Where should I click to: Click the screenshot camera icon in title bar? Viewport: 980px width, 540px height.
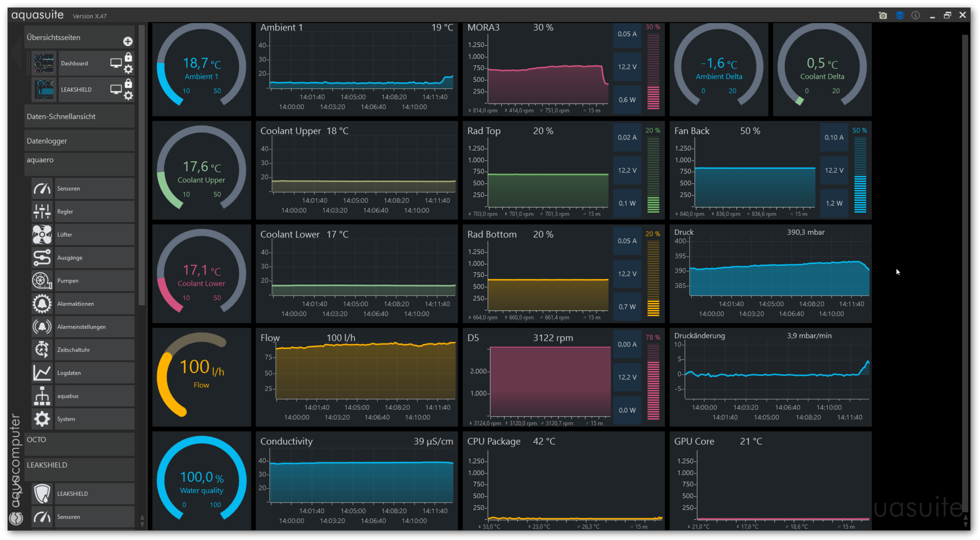883,15
